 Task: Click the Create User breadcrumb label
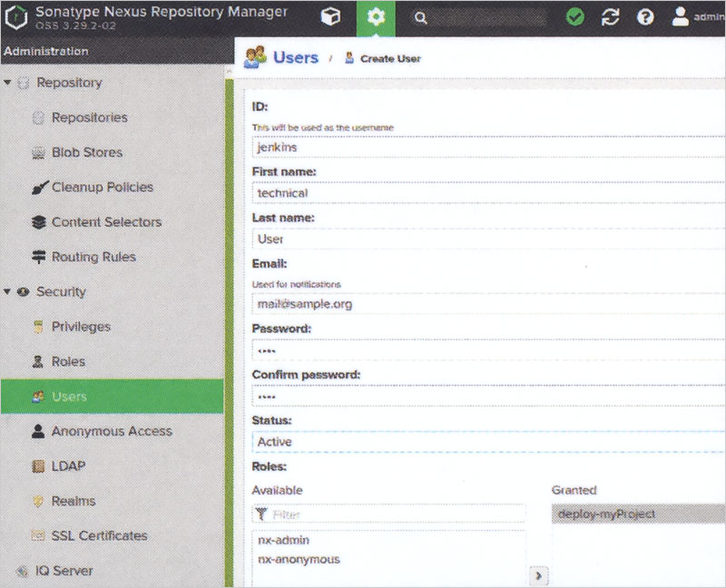(390, 59)
